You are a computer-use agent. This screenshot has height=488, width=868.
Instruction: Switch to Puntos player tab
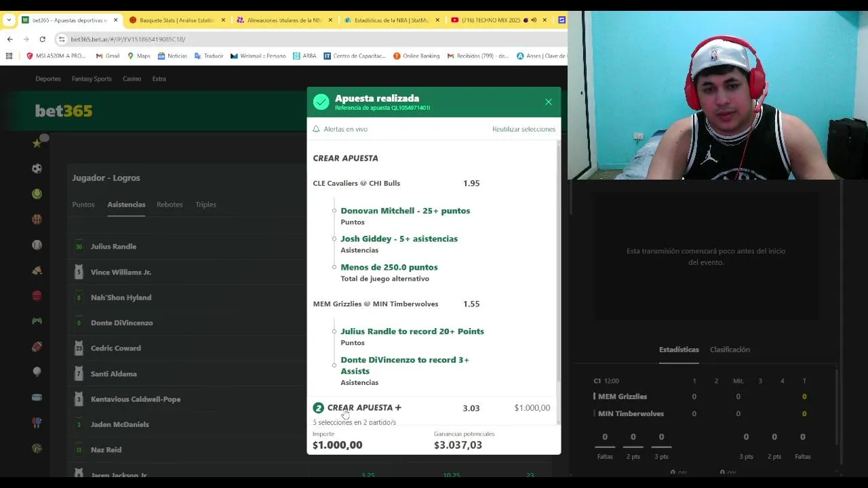tap(83, 205)
